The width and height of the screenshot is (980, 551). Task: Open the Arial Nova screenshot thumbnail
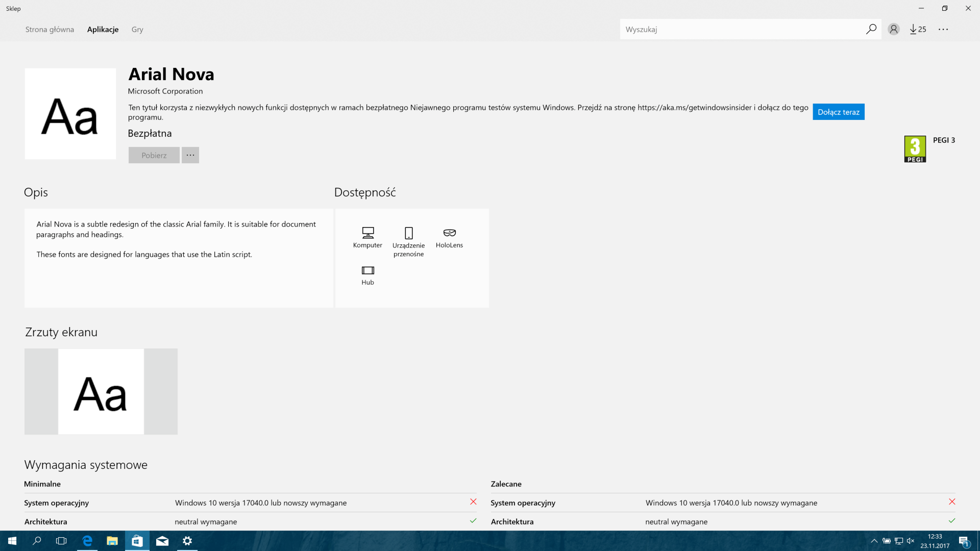tap(101, 391)
